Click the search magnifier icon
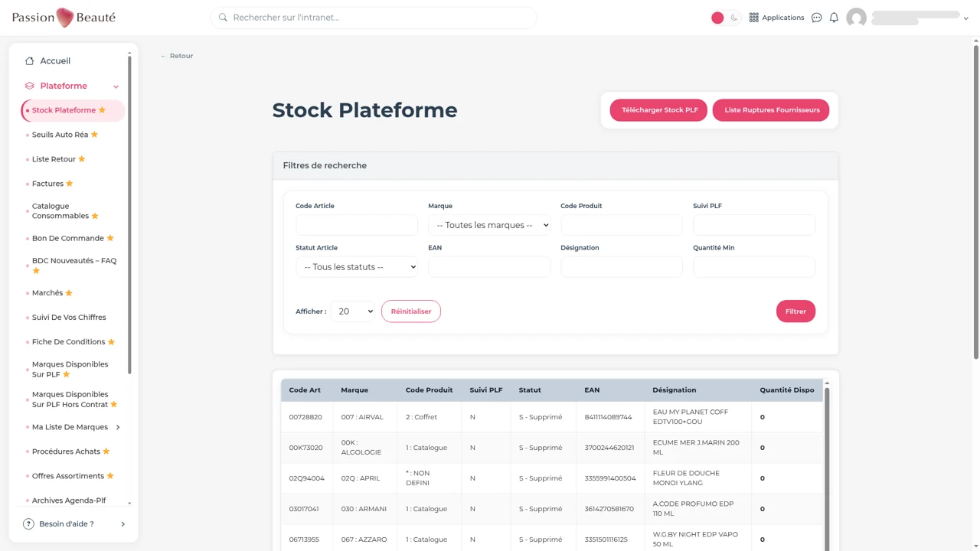Screen dimensions: 980x551 (223, 18)
